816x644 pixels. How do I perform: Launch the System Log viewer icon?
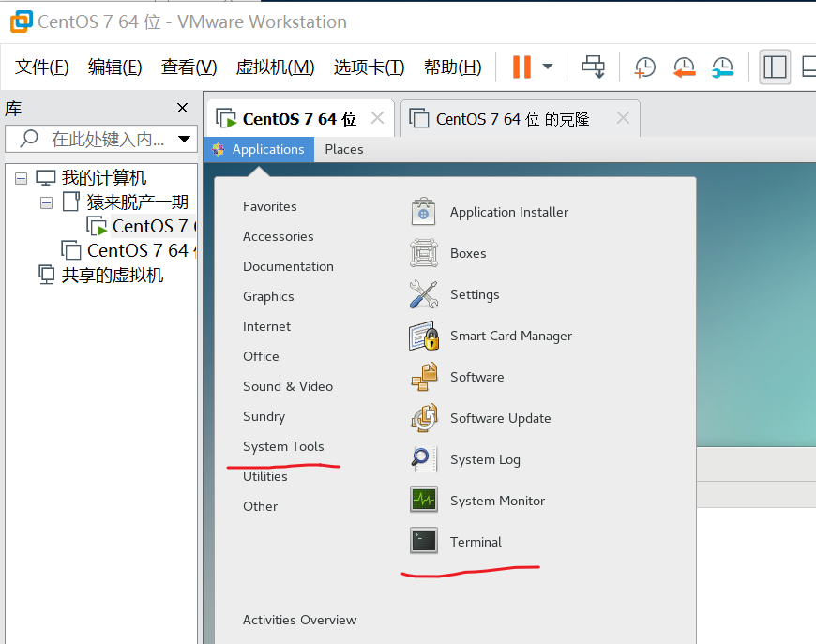(424, 459)
